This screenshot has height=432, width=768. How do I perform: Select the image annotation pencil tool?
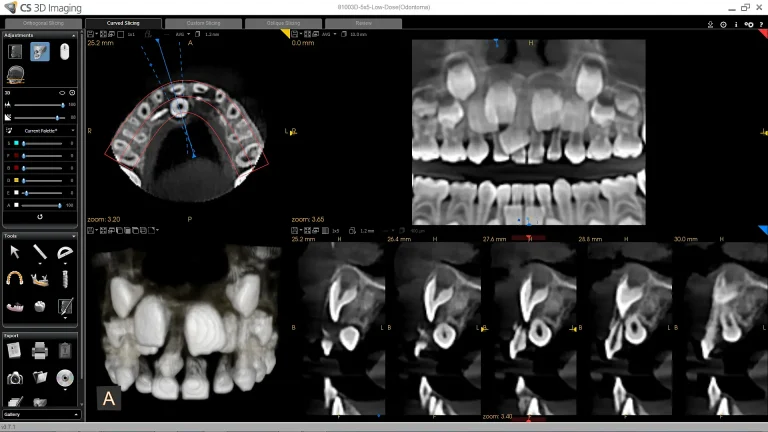[x=65, y=307]
